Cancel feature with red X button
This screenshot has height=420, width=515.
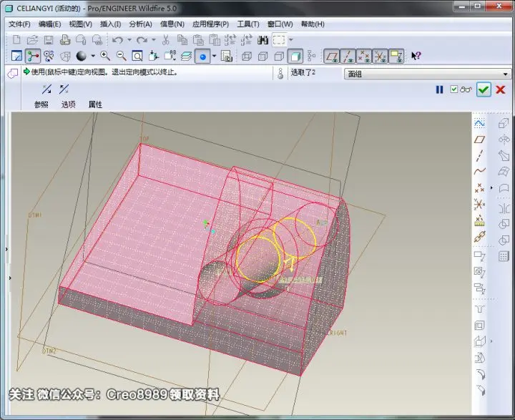[x=501, y=89]
